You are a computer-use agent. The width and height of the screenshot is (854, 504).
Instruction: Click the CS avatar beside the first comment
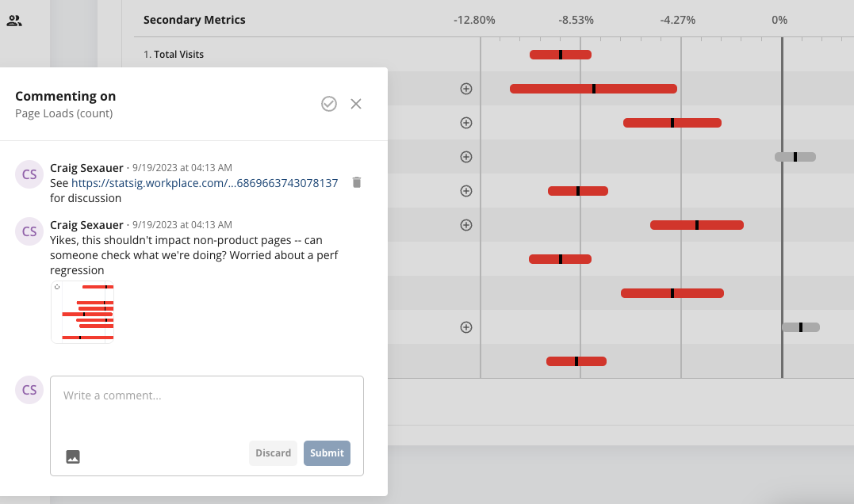(x=29, y=174)
